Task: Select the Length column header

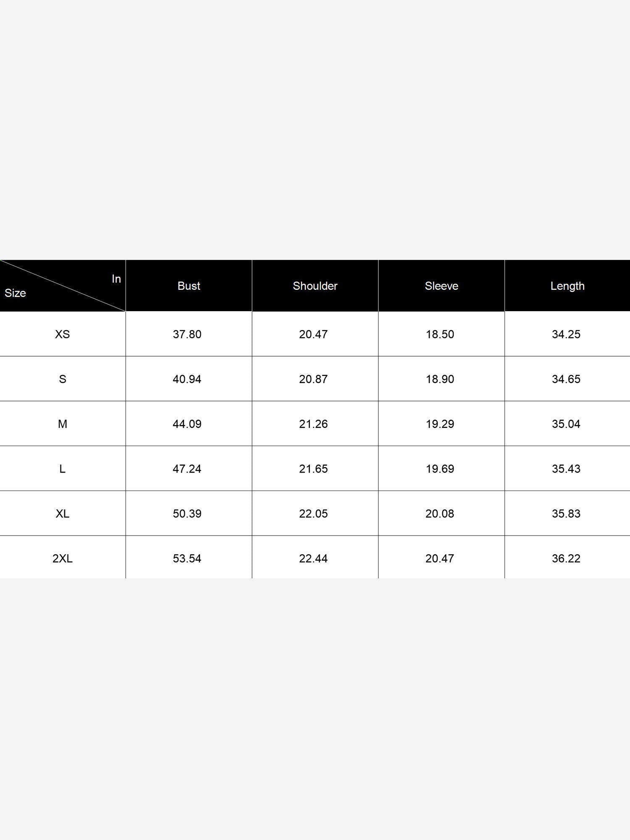Action: coord(567,286)
